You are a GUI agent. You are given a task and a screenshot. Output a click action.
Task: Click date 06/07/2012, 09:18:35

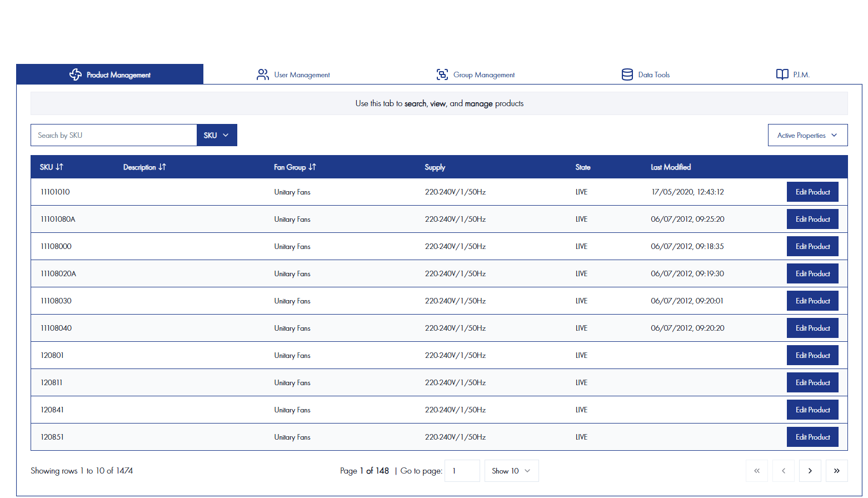click(687, 246)
